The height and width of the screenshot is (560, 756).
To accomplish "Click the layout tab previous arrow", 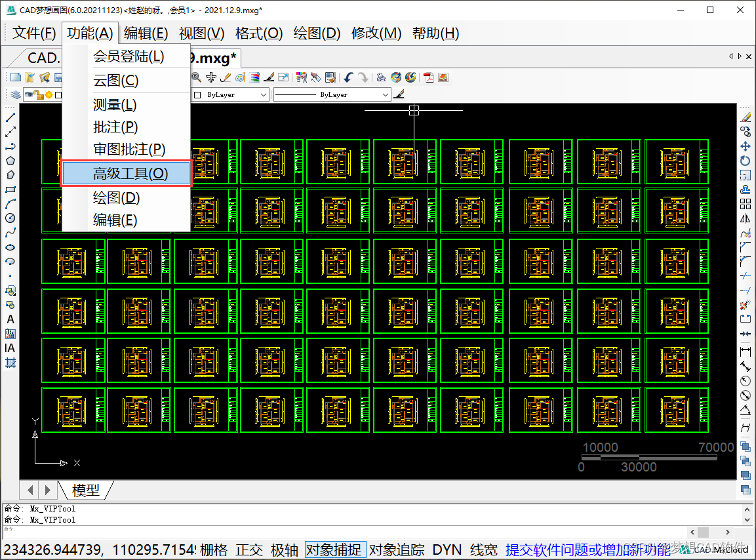I will [x=30, y=490].
